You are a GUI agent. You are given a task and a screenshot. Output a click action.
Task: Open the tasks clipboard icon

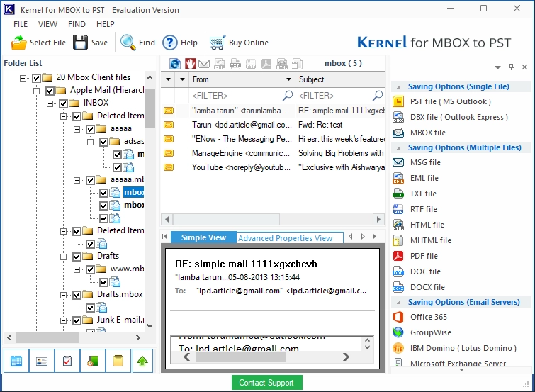[67, 361]
